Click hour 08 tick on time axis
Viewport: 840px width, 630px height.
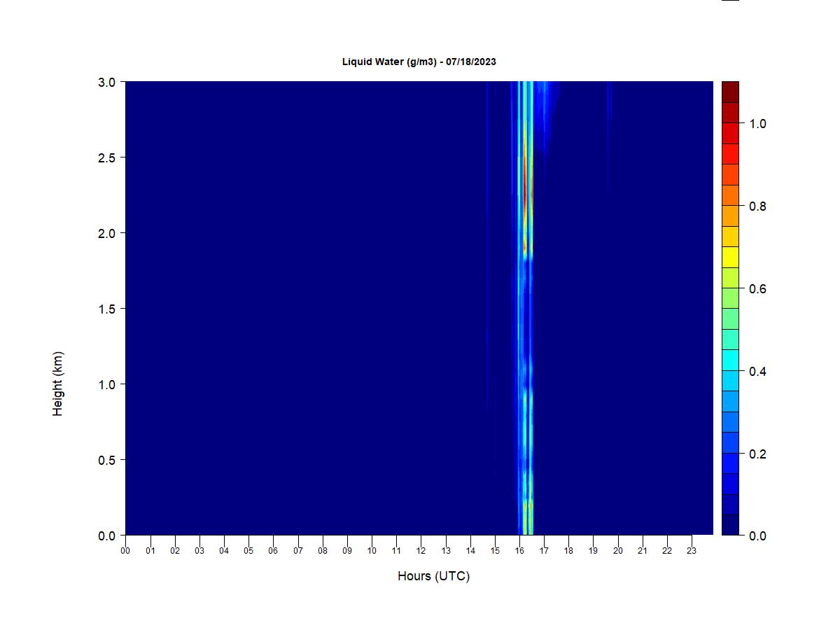click(323, 550)
